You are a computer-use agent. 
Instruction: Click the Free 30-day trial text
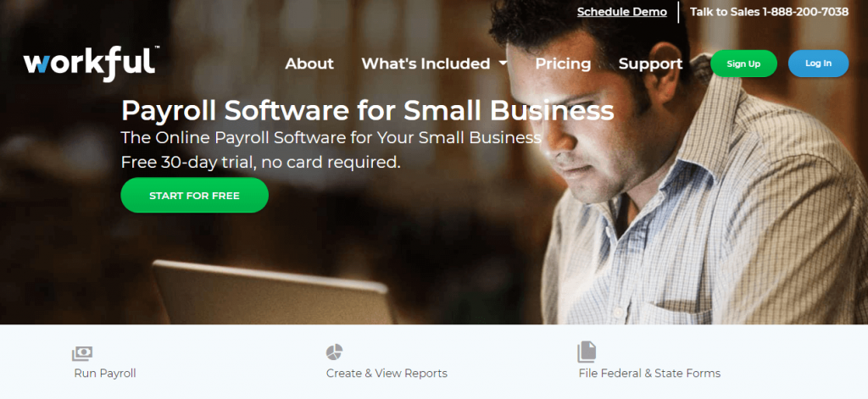[261, 162]
